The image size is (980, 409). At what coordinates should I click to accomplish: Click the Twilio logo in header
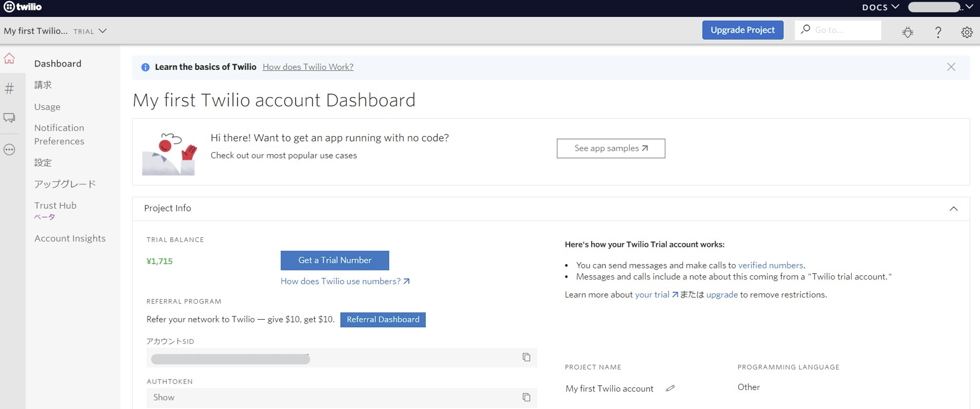click(23, 7)
